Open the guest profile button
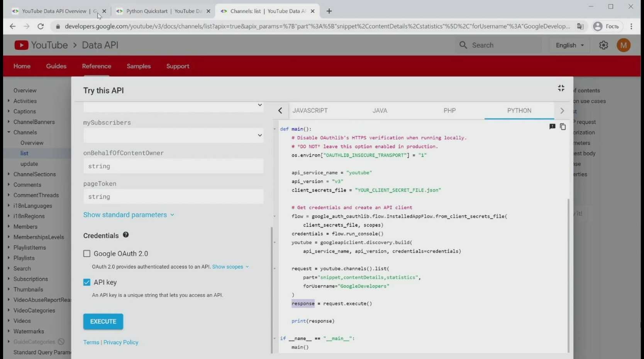This screenshot has height=359, width=644. click(x=607, y=26)
